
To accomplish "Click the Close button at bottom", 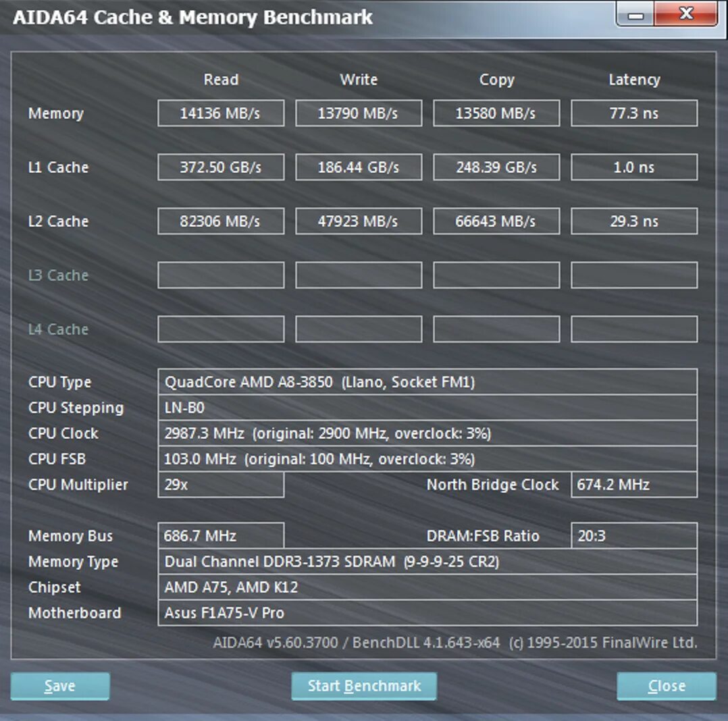I will pyautogui.click(x=667, y=686).
